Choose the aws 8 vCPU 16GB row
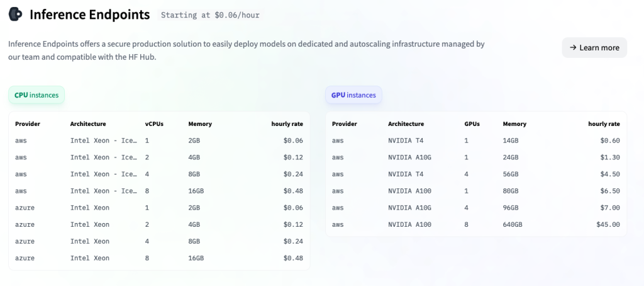 coord(159,191)
